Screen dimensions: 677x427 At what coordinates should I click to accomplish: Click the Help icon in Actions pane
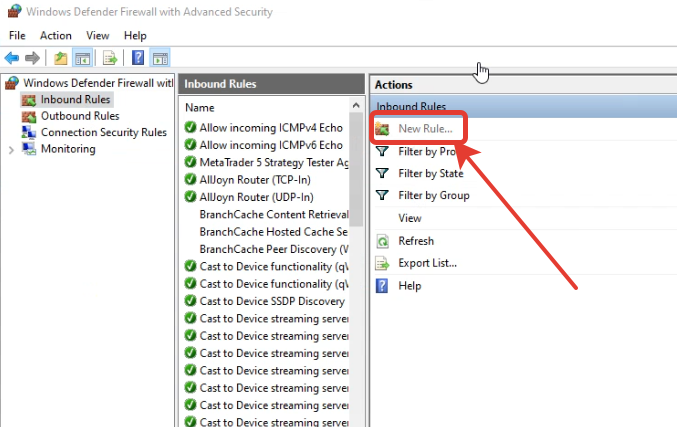(x=382, y=286)
